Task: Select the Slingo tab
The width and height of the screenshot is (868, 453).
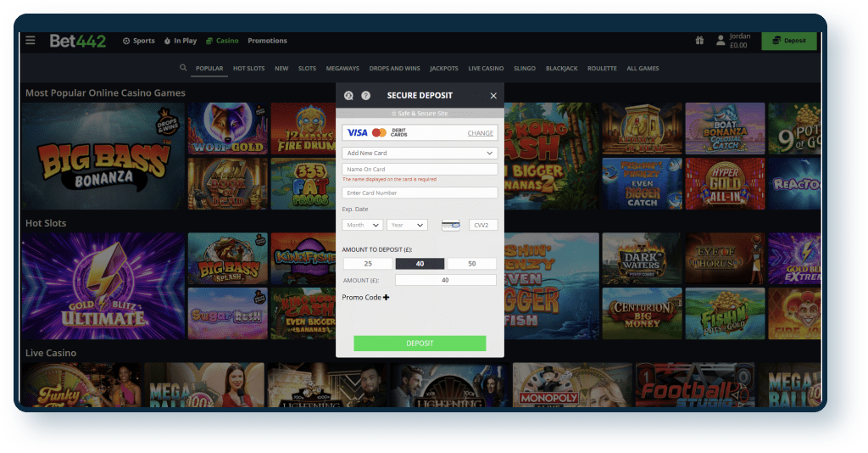Action: [525, 68]
